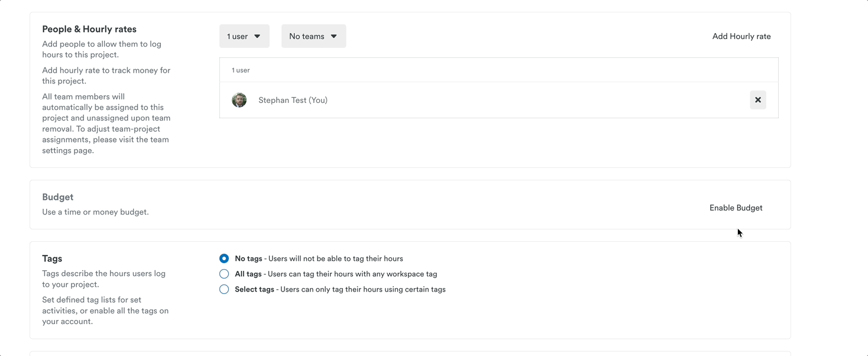Image resolution: width=868 pixels, height=356 pixels.
Task: Click the 'Select tags' bold label text
Action: [254, 289]
